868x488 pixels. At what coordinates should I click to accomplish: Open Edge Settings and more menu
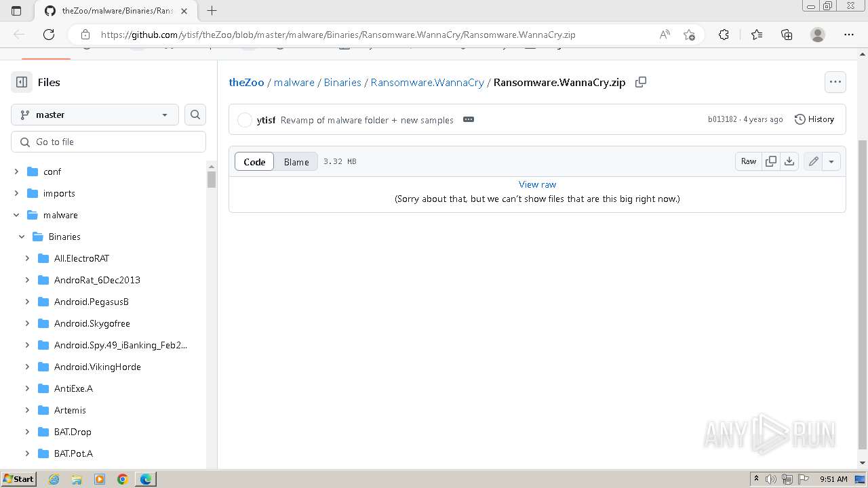pos(849,35)
